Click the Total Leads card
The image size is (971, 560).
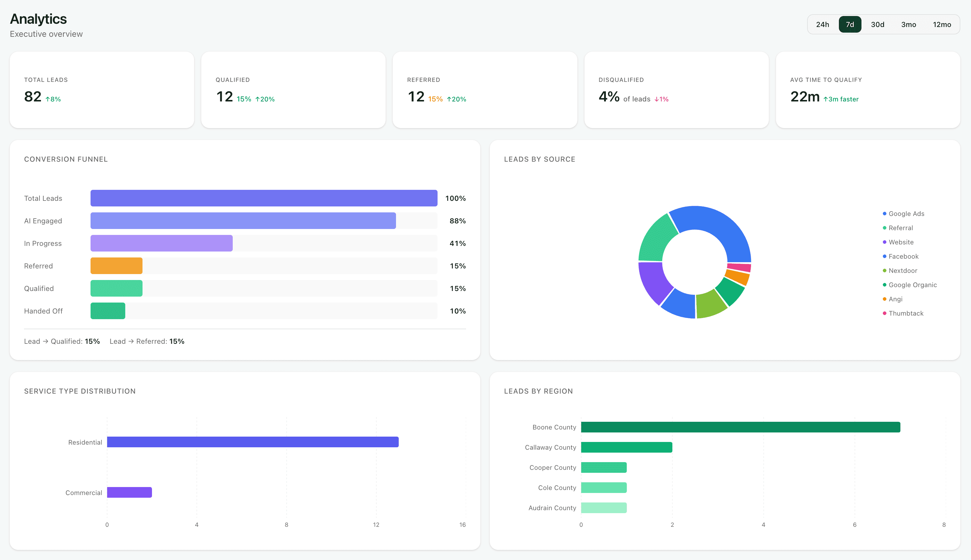click(102, 90)
